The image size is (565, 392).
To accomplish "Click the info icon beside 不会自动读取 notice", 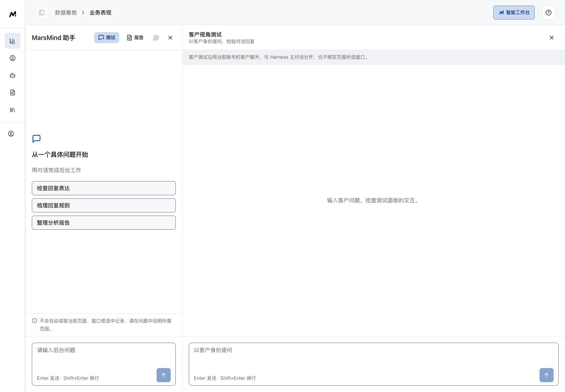I will point(35,321).
